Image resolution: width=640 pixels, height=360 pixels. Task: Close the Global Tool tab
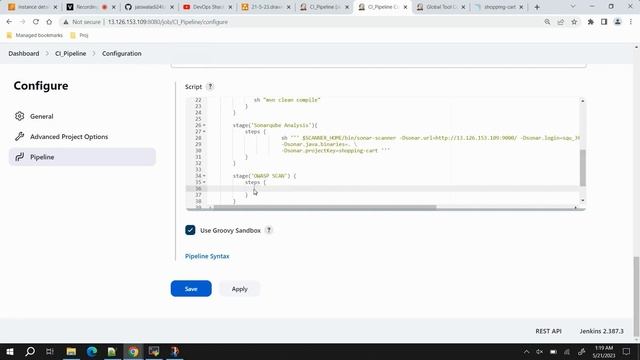[x=463, y=7]
